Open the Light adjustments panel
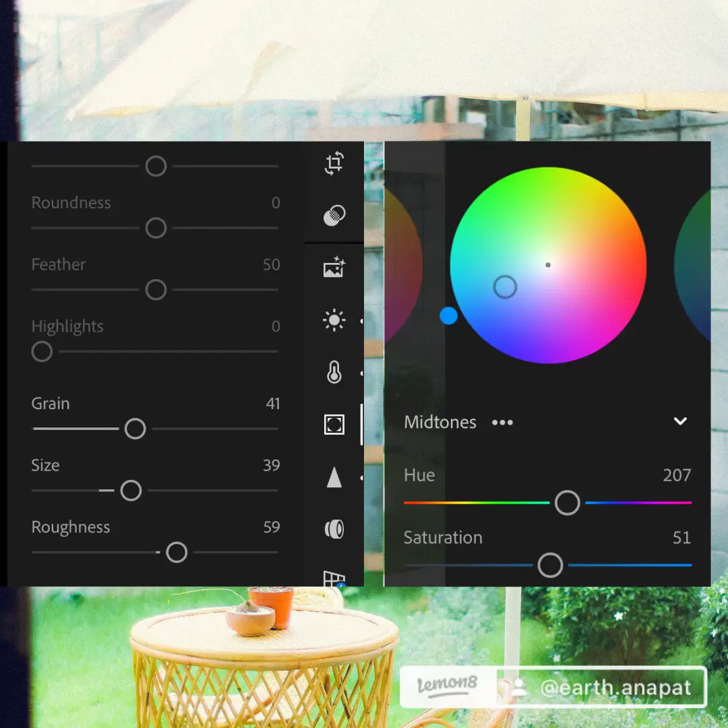Image resolution: width=728 pixels, height=728 pixels. tap(334, 320)
